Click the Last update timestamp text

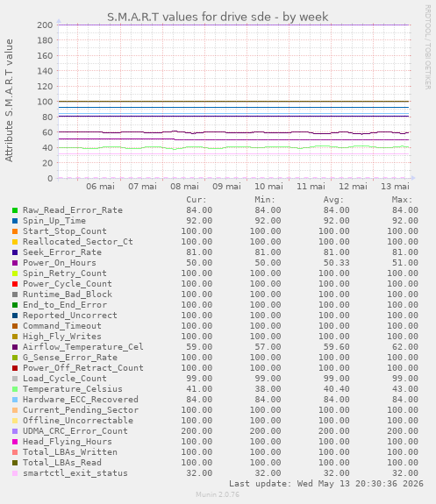326,484
